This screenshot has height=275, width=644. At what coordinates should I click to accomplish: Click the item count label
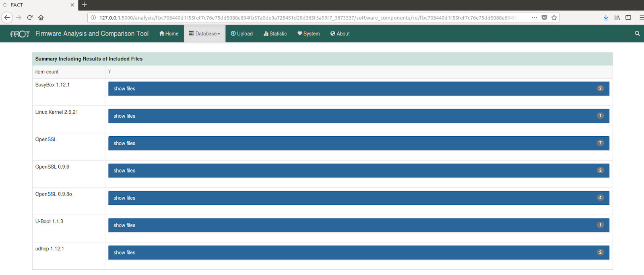tap(47, 72)
